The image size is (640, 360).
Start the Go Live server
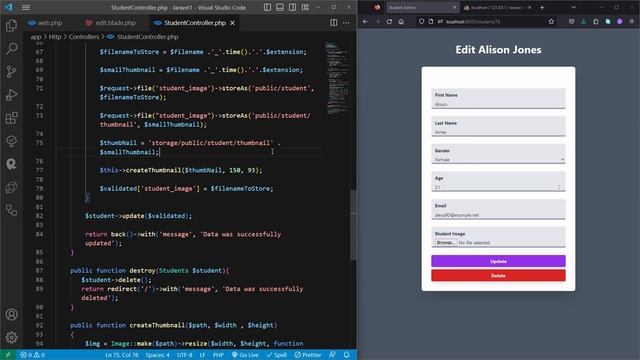[x=245, y=355]
